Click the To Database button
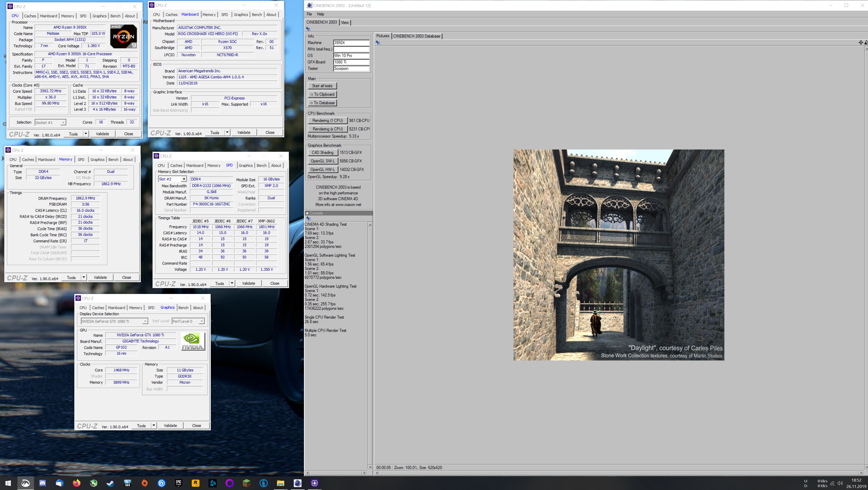This screenshot has height=490, width=868. click(322, 103)
